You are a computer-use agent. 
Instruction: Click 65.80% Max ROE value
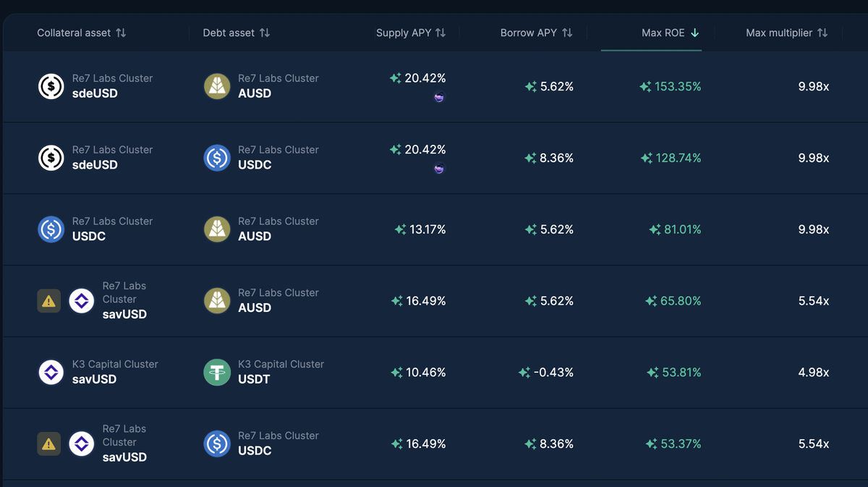[x=681, y=301]
